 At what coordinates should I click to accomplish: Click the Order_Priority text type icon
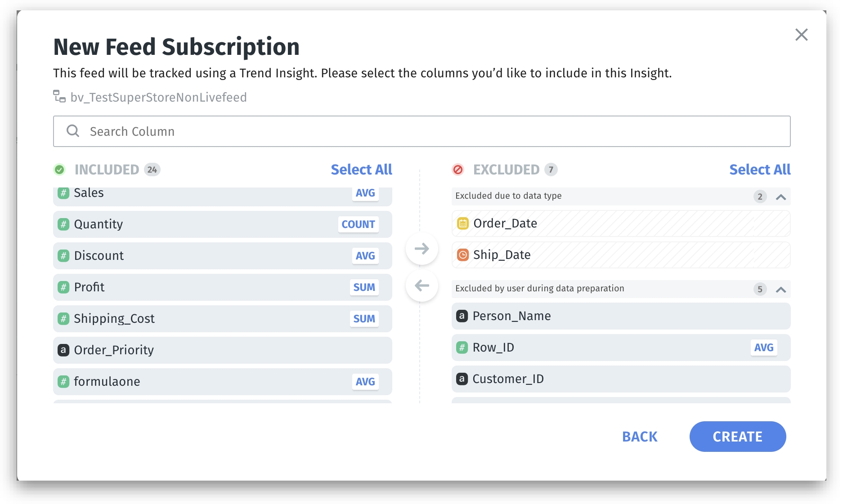63,350
